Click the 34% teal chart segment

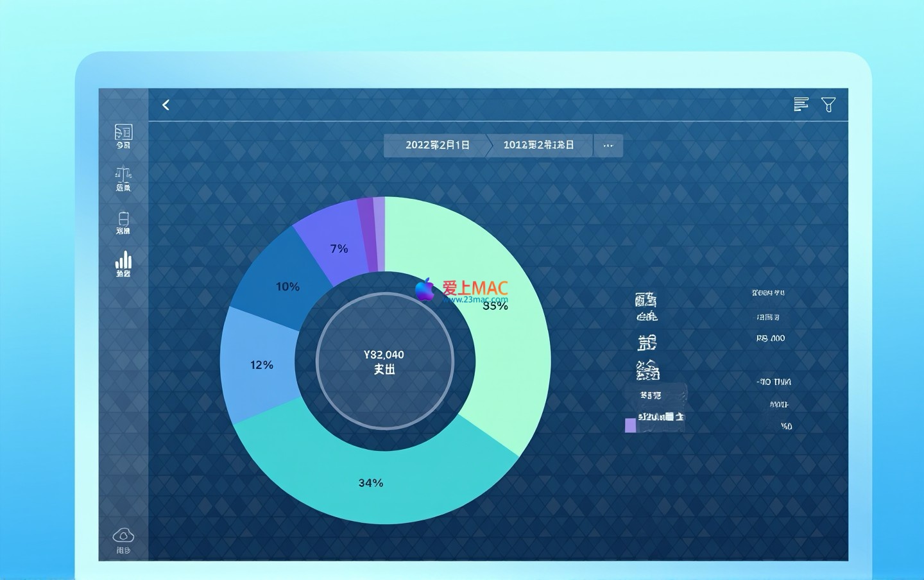[371, 483]
